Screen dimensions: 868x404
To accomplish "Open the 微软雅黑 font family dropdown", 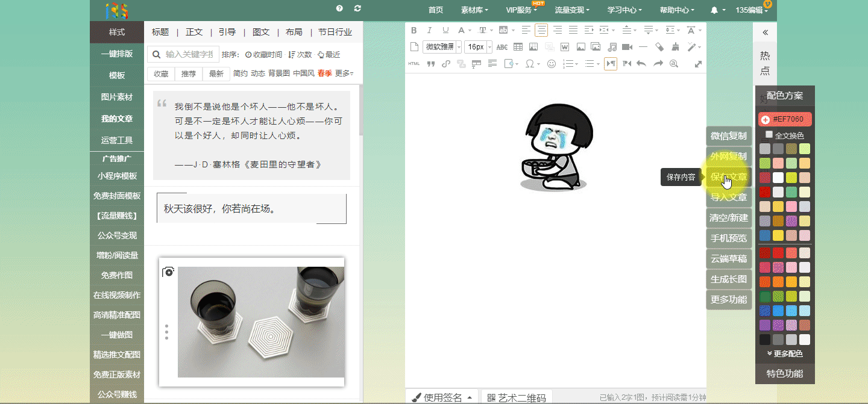I will pyautogui.click(x=442, y=47).
